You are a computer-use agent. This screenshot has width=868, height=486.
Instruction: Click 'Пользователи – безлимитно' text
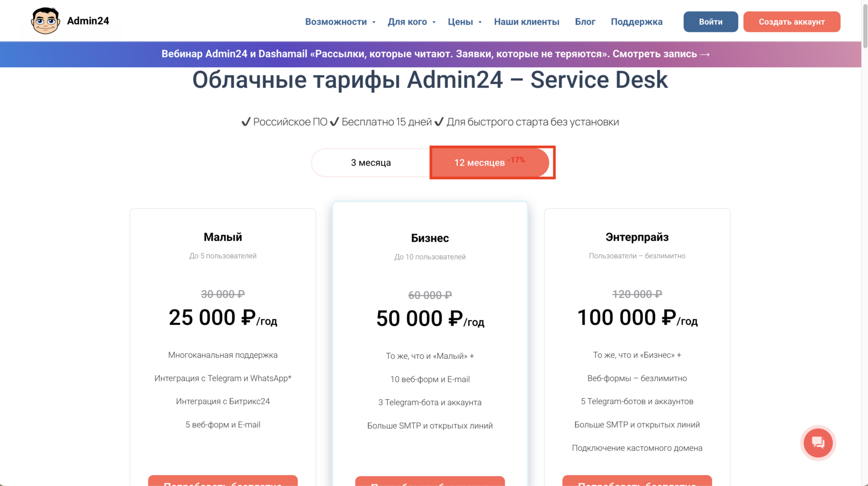(637, 256)
